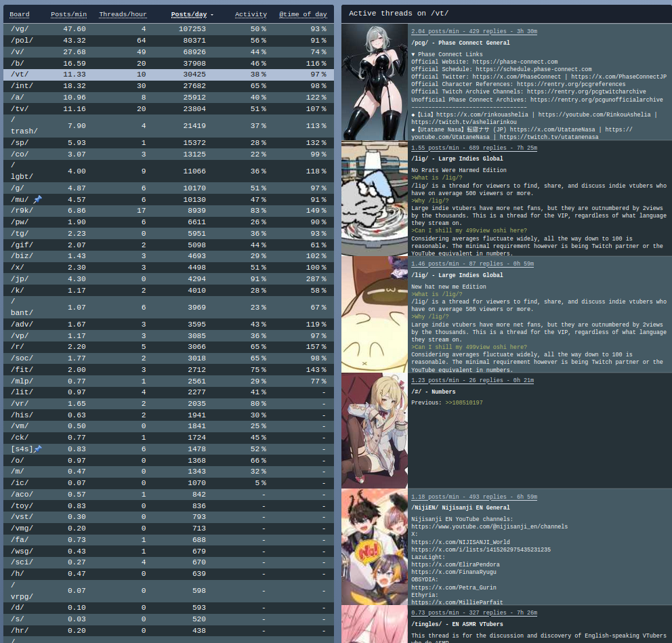The image size is (672, 643).
Task: Click the 287% time-of-day value for /jp/
Action: pos(316,278)
